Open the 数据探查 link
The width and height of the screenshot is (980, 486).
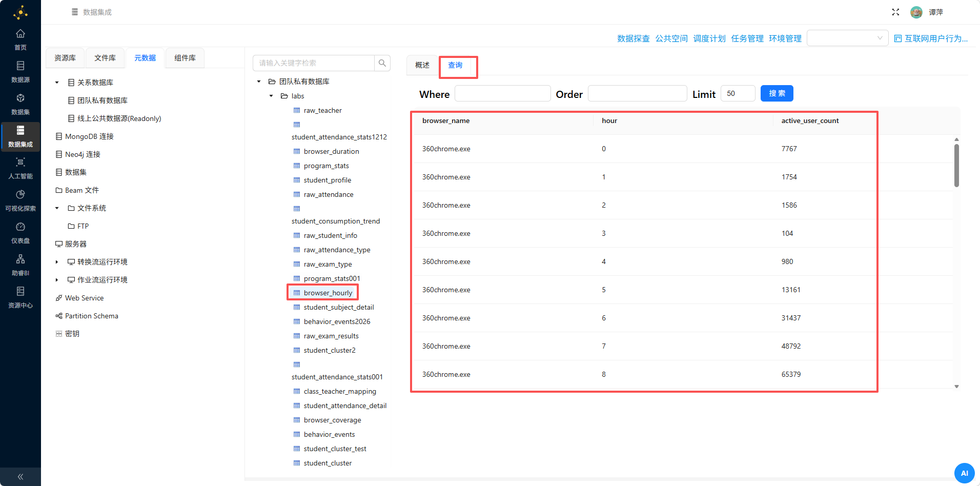[634, 38]
